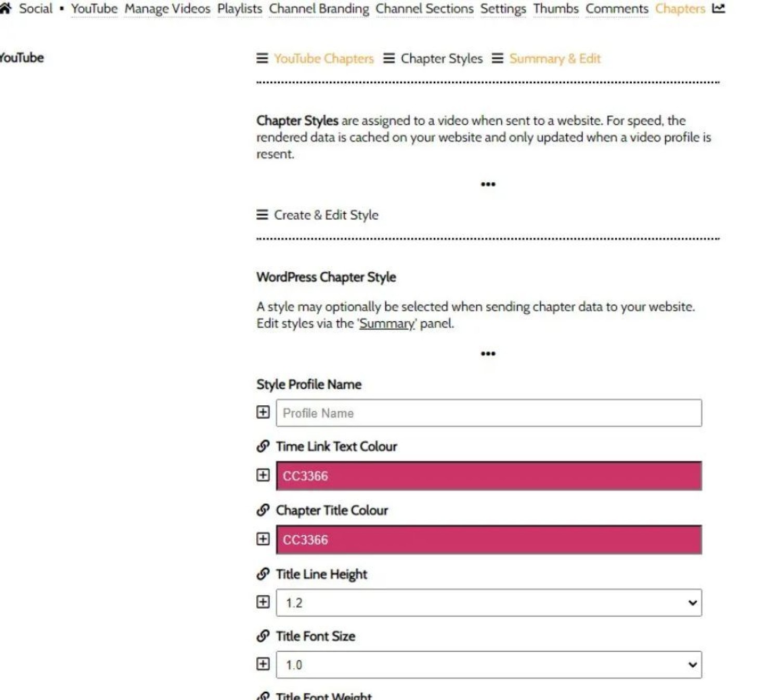The image size is (780, 700).
Task: Open the Title Line Height dropdown
Action: point(488,603)
